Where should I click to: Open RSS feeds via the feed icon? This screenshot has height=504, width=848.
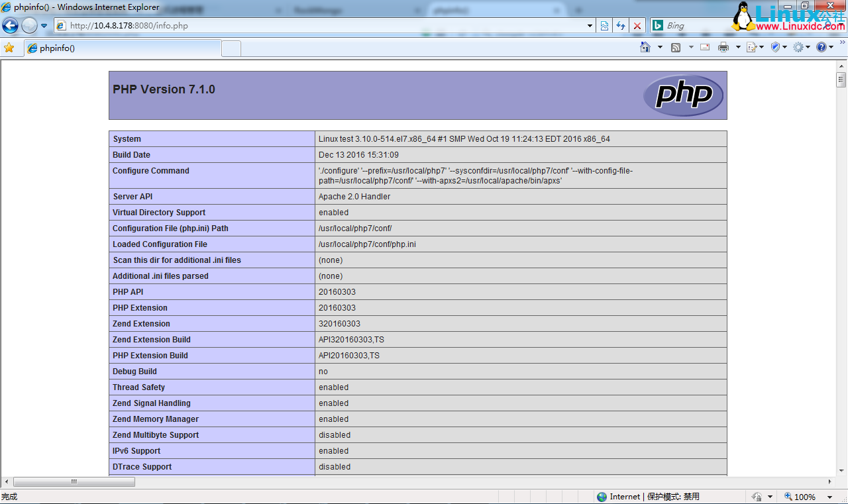pos(676,47)
